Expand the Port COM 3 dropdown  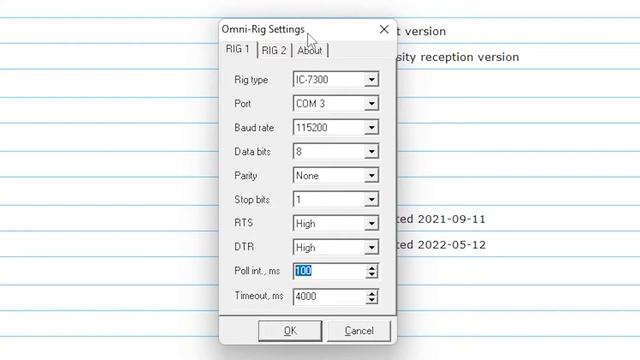[371, 104]
